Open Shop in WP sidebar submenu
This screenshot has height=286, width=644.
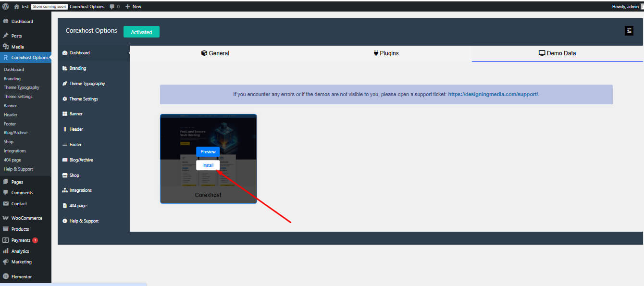tap(9, 142)
